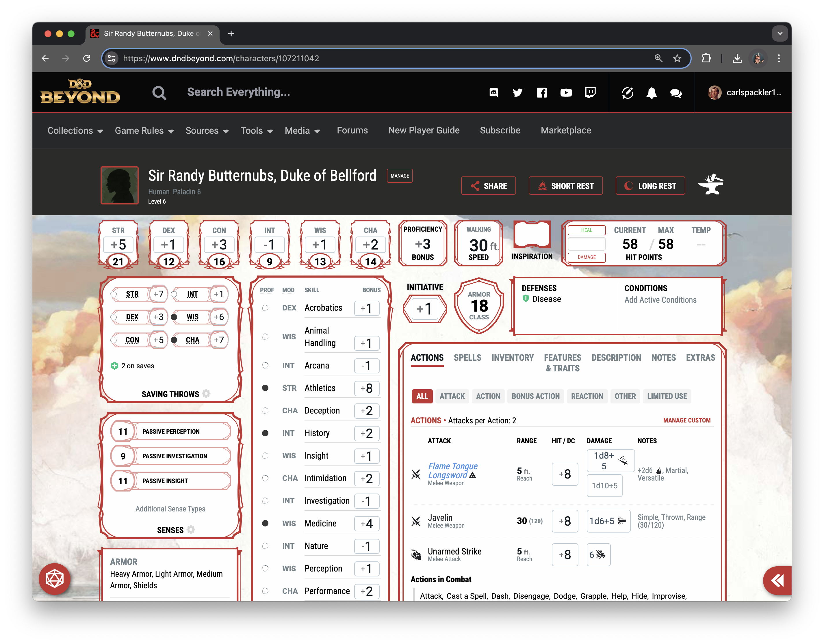This screenshot has height=644, width=824.
Task: Open the Flame Tongue Longsword link
Action: [x=452, y=470]
